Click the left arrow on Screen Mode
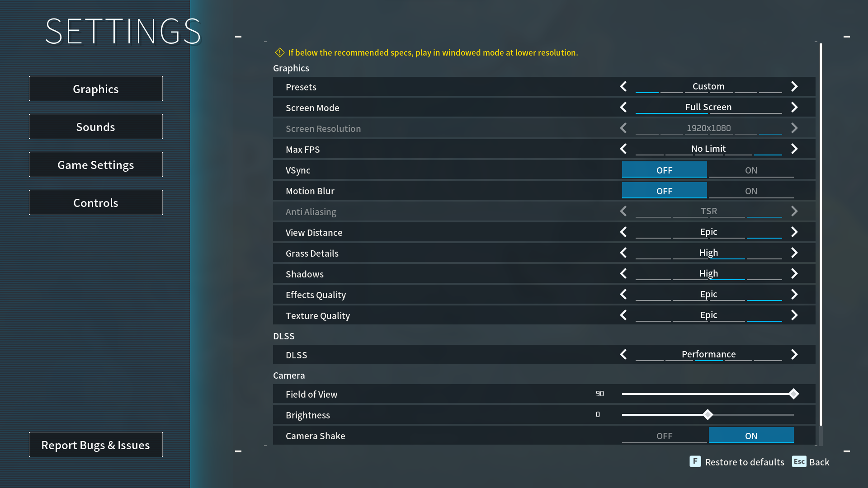The height and width of the screenshot is (488, 868). pyautogui.click(x=623, y=107)
